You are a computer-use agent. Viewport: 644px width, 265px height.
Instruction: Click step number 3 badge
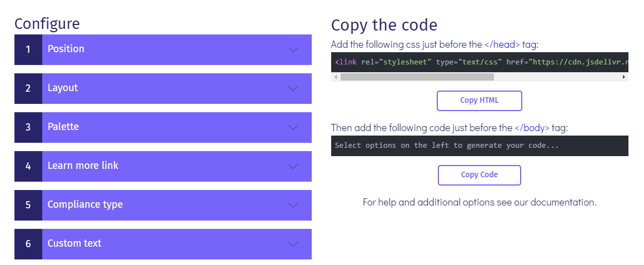pyautogui.click(x=28, y=127)
